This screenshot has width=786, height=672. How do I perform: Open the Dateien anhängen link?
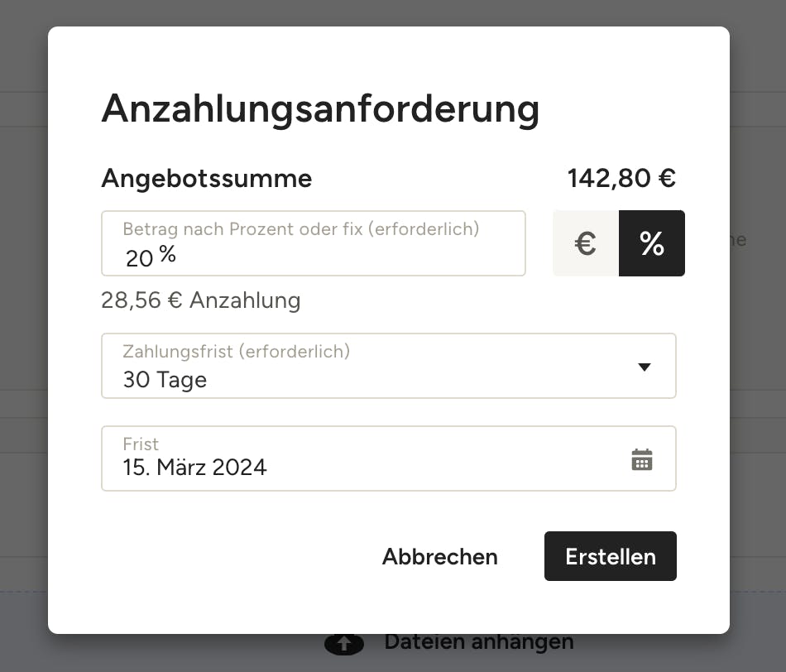(x=479, y=642)
